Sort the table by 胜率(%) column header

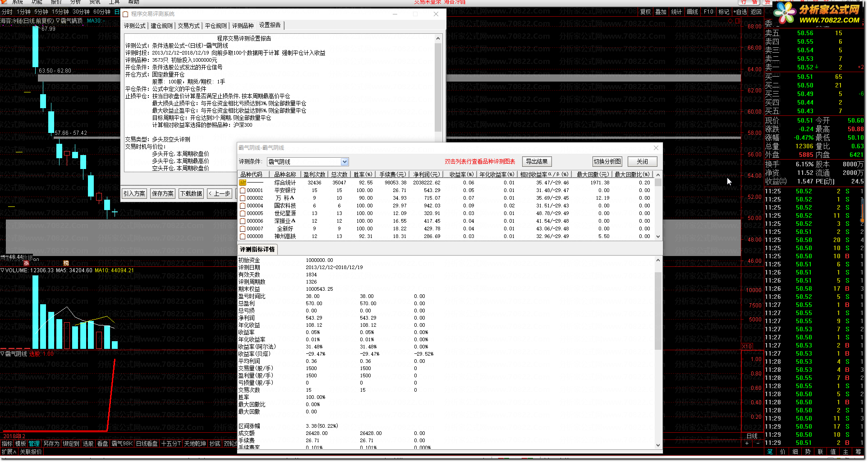click(363, 174)
